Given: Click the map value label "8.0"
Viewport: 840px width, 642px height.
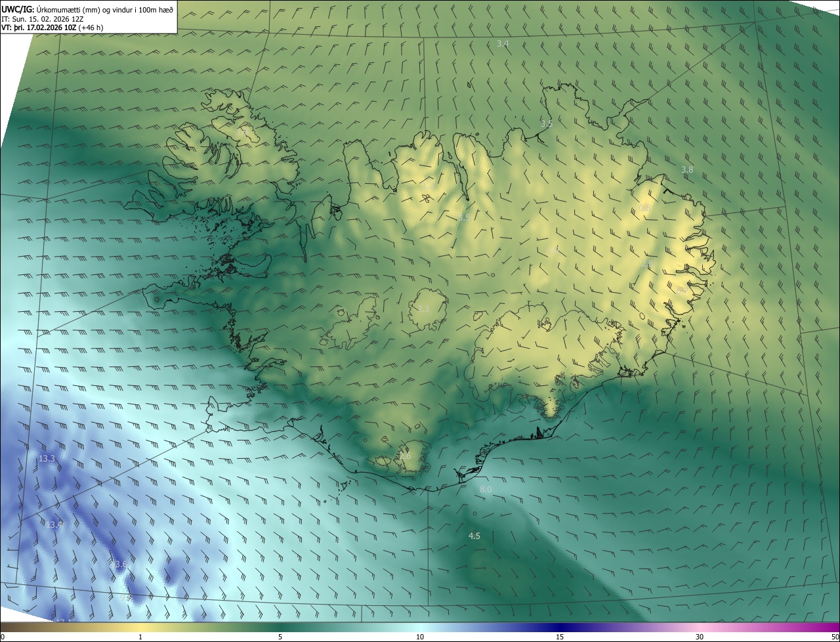Looking at the screenshot, I should (486, 490).
